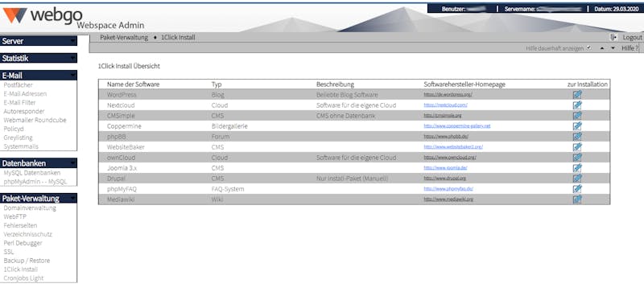Click the logout door icon

point(613,37)
